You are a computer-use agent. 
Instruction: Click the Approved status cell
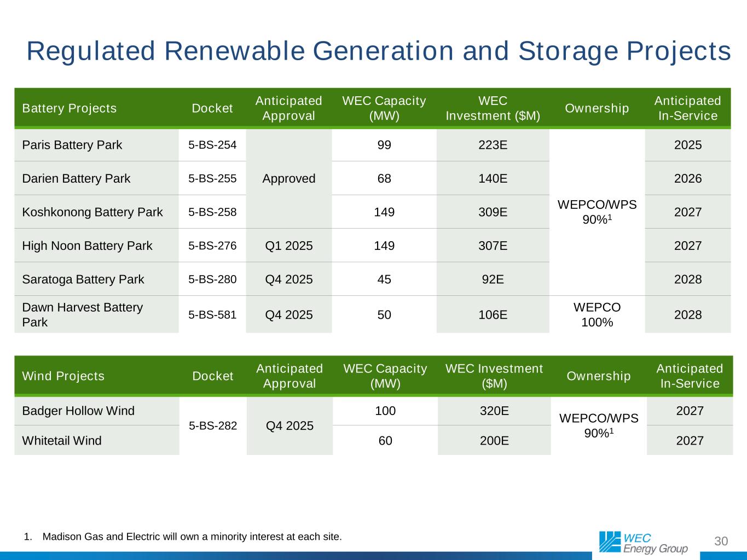(289, 178)
